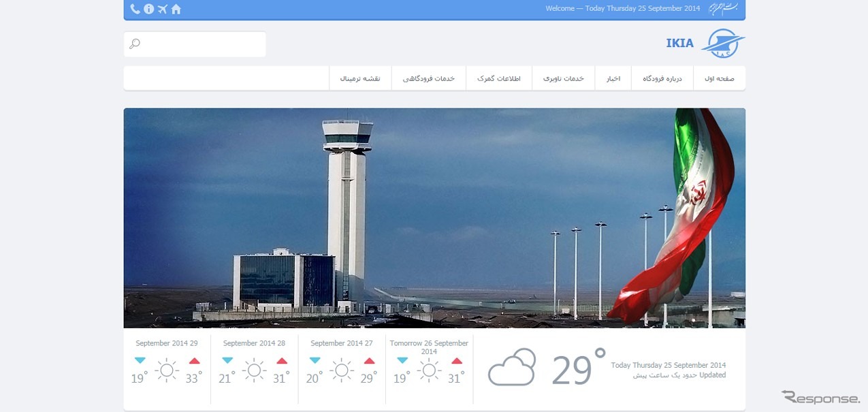Open the صفحه اول menu item
The width and height of the screenshot is (868, 412).
720,79
